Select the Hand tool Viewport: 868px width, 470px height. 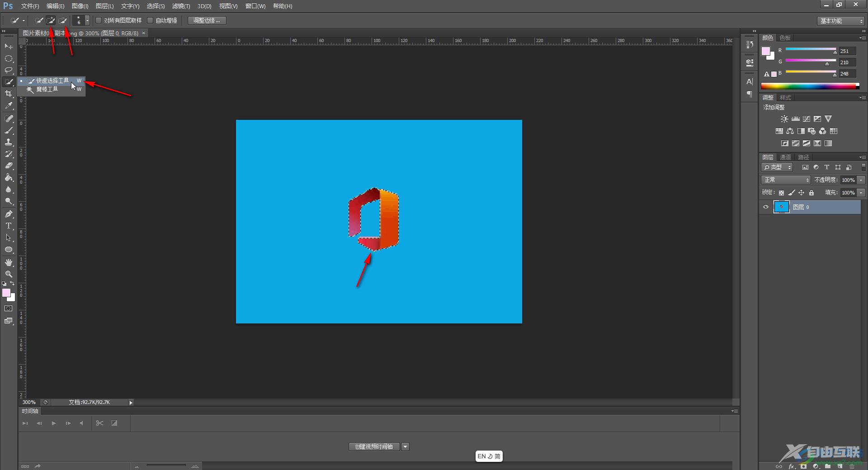coord(9,262)
